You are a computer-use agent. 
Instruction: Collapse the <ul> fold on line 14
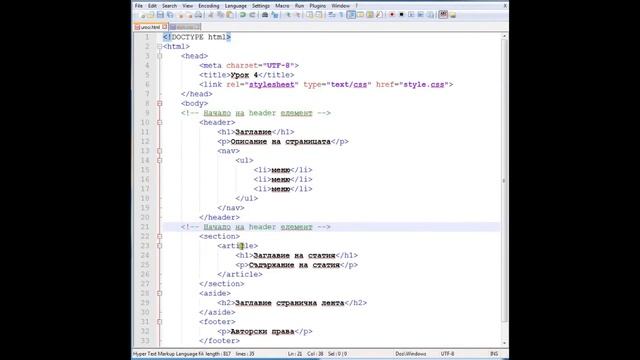[x=160, y=160]
